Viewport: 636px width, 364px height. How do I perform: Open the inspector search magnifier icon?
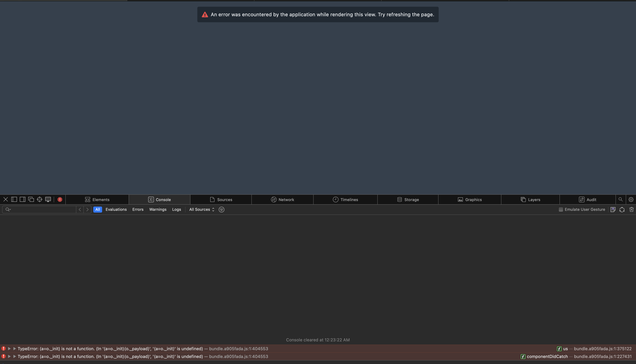(620, 199)
